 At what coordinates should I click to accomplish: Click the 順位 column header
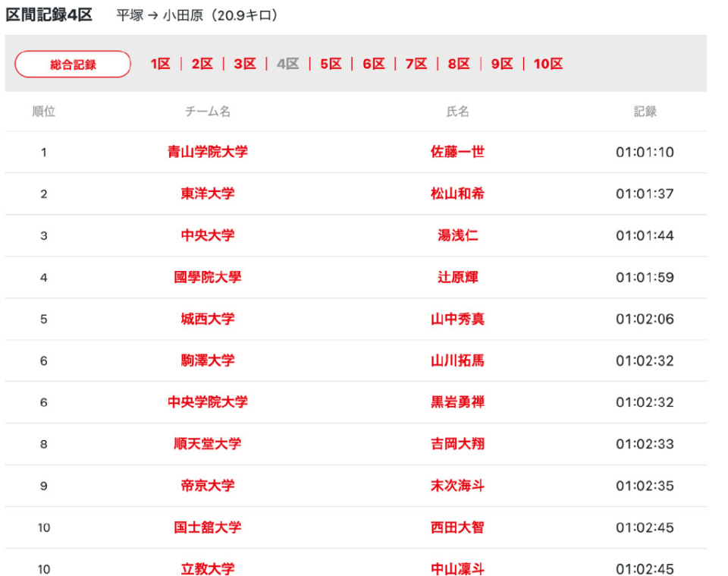click(x=44, y=112)
